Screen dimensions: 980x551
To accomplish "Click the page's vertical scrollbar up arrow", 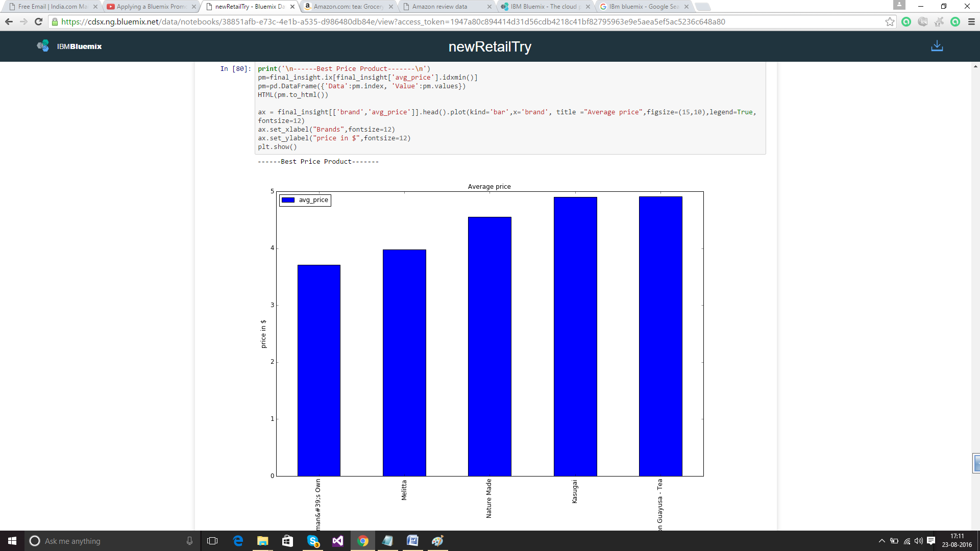I will [975, 66].
